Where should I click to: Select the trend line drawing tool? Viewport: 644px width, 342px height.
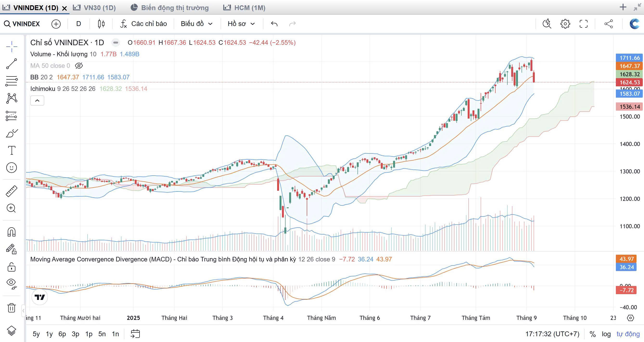[12, 64]
